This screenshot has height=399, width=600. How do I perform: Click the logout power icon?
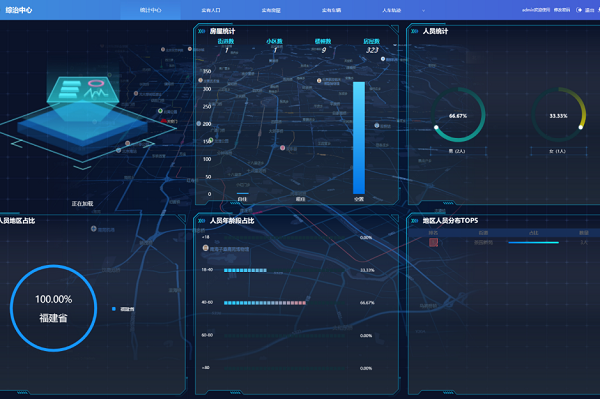(x=579, y=10)
